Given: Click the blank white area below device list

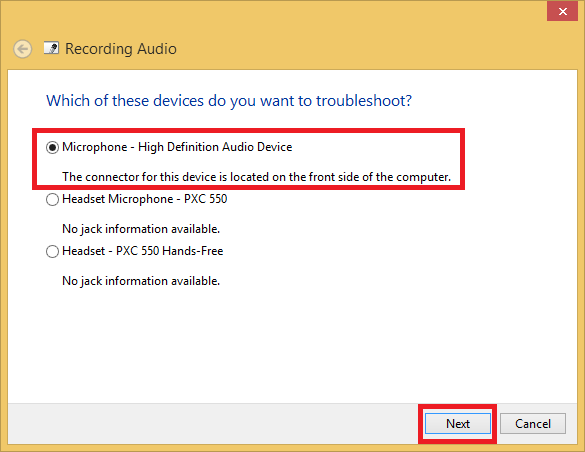Looking at the screenshot, I should (292, 345).
